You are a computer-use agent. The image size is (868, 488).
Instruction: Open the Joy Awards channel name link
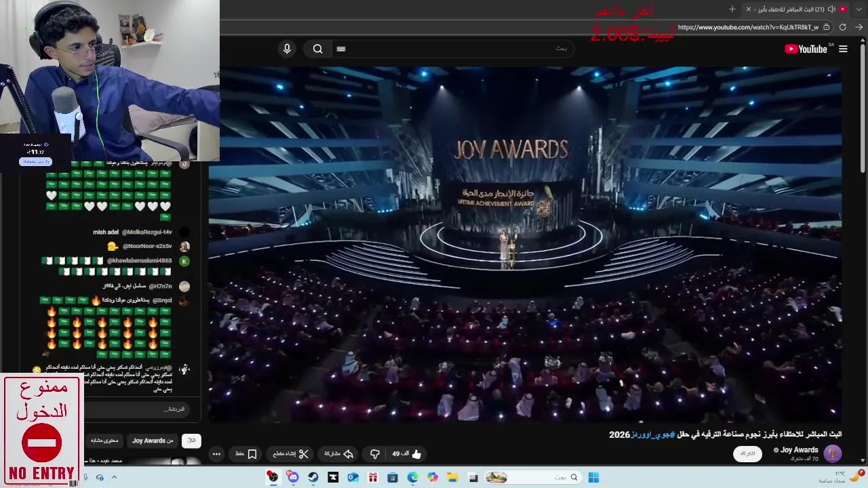coord(800,450)
